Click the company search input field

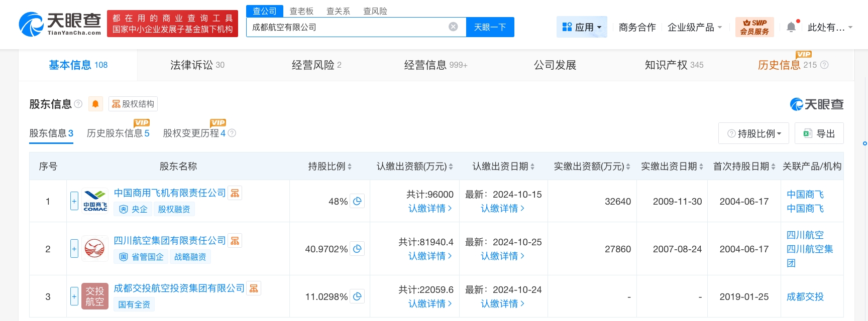[x=347, y=27]
